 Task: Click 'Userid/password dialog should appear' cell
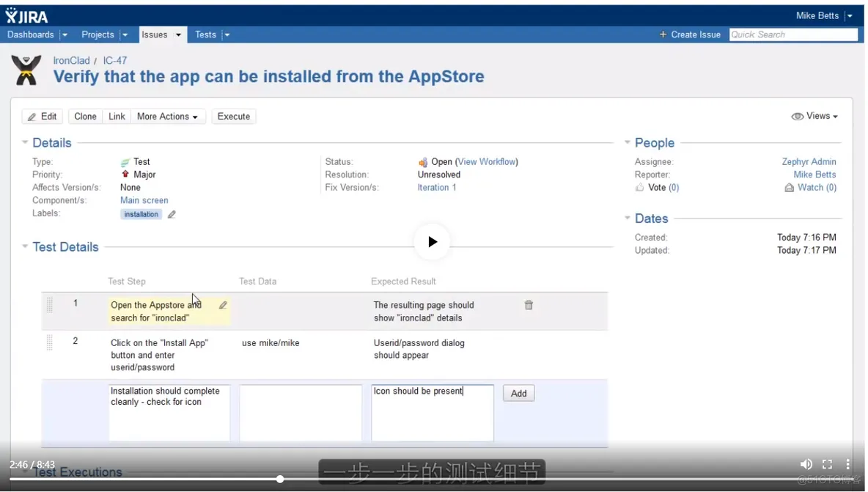pyautogui.click(x=419, y=349)
